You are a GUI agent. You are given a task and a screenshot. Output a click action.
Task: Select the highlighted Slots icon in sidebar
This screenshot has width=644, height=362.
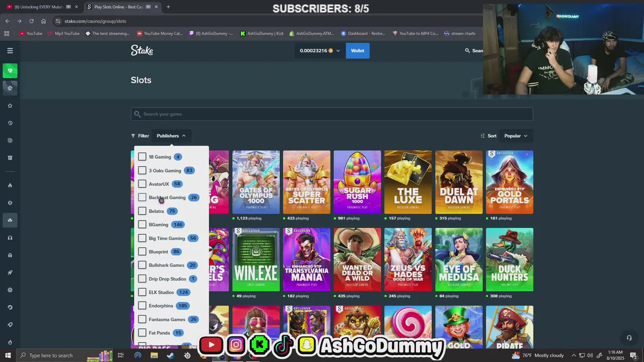point(10,220)
